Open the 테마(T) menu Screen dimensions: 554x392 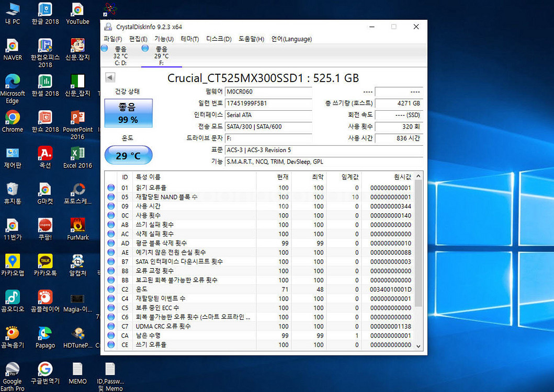[190, 39]
